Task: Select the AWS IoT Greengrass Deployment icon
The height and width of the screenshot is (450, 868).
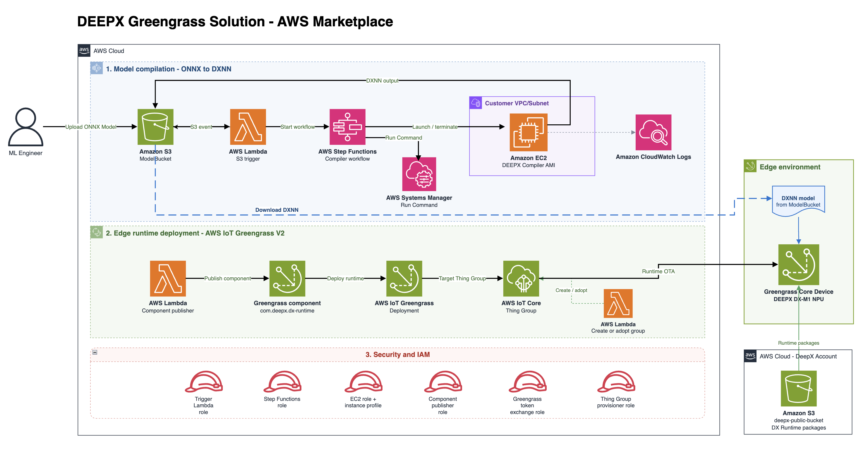Action: [x=404, y=278]
